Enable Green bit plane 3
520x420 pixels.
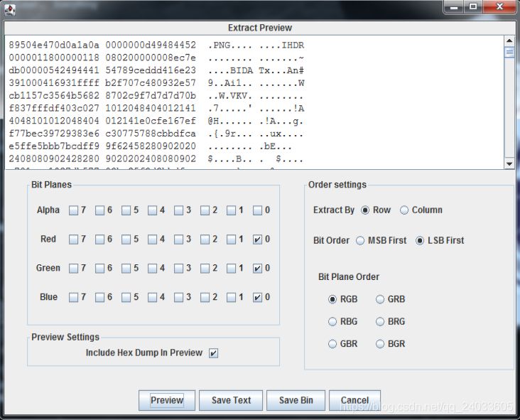tap(178, 268)
